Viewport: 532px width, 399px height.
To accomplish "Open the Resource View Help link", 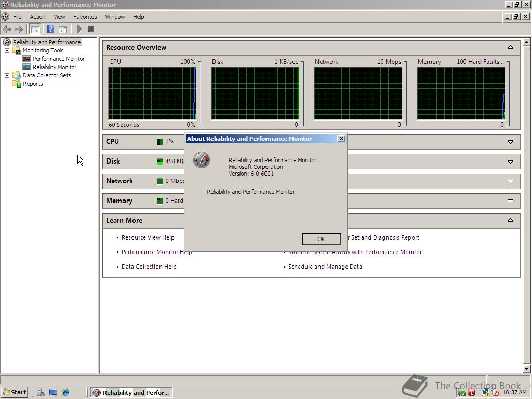I will coord(148,237).
